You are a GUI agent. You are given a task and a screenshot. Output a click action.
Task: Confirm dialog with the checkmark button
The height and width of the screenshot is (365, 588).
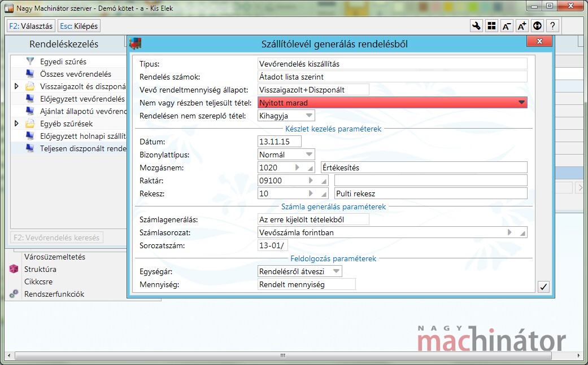(x=543, y=287)
